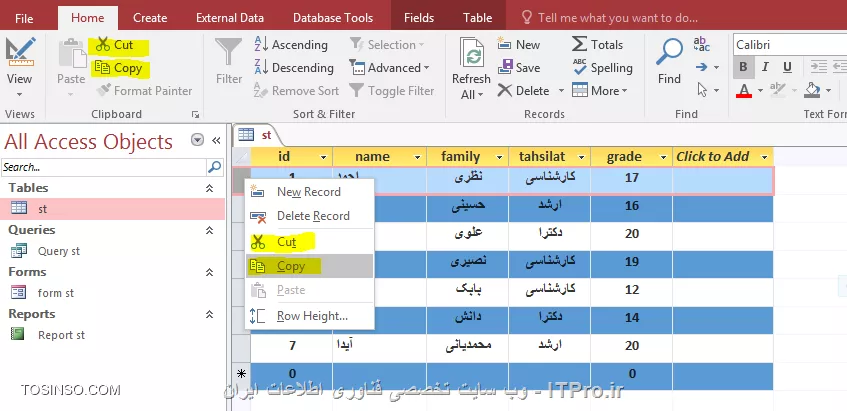Click the Font Color A button
This screenshot has height=411, width=847.
click(x=744, y=90)
